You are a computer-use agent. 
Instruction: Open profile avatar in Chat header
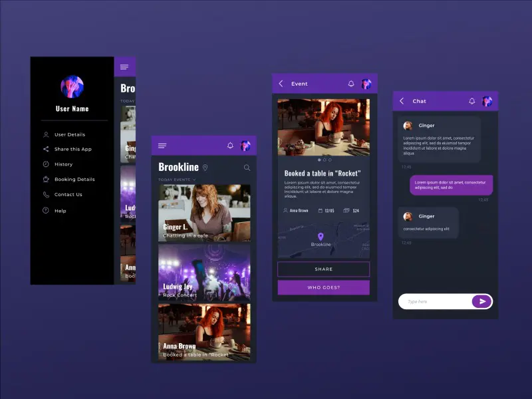487,101
